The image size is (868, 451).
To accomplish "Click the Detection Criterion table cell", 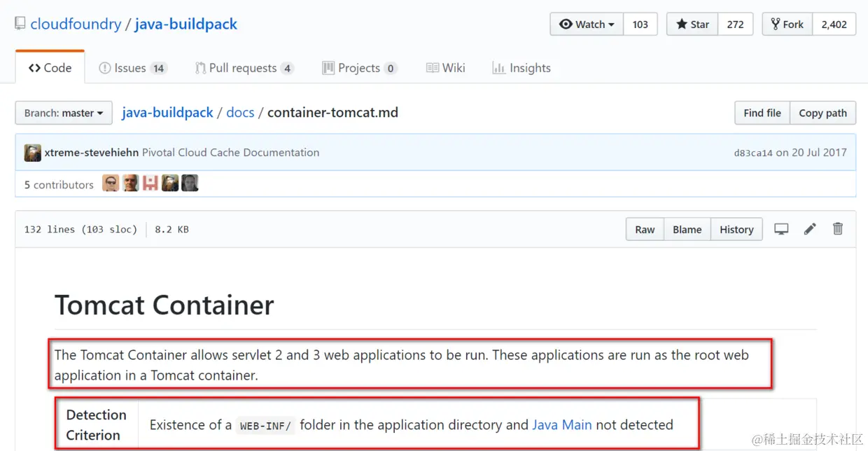I will [97, 424].
